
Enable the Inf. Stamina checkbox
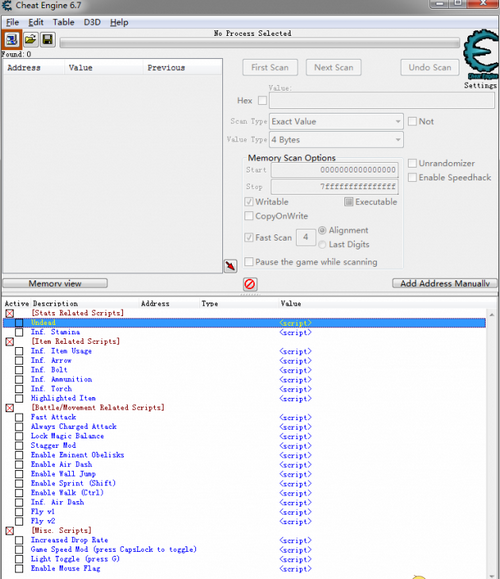(19, 332)
